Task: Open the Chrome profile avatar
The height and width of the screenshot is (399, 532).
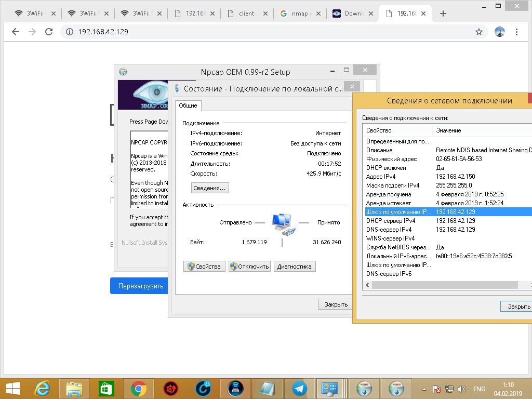Action: [x=499, y=32]
